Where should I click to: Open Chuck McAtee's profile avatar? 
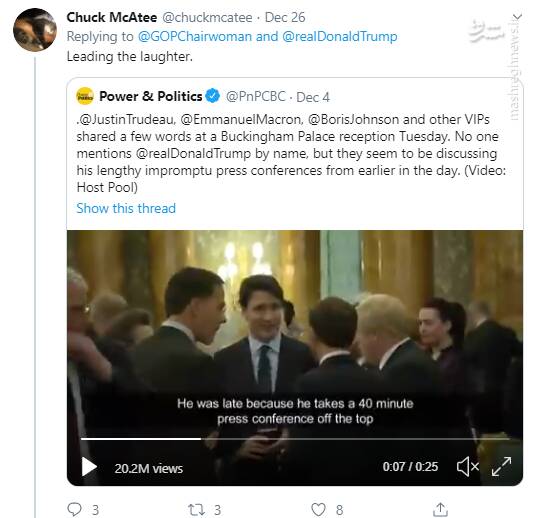[35, 30]
